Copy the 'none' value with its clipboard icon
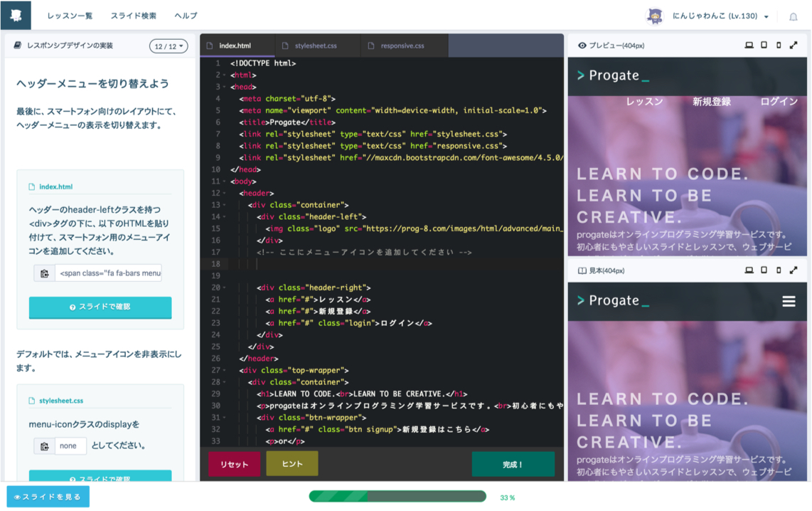Viewport: 812px width, 511px height. [x=45, y=446]
